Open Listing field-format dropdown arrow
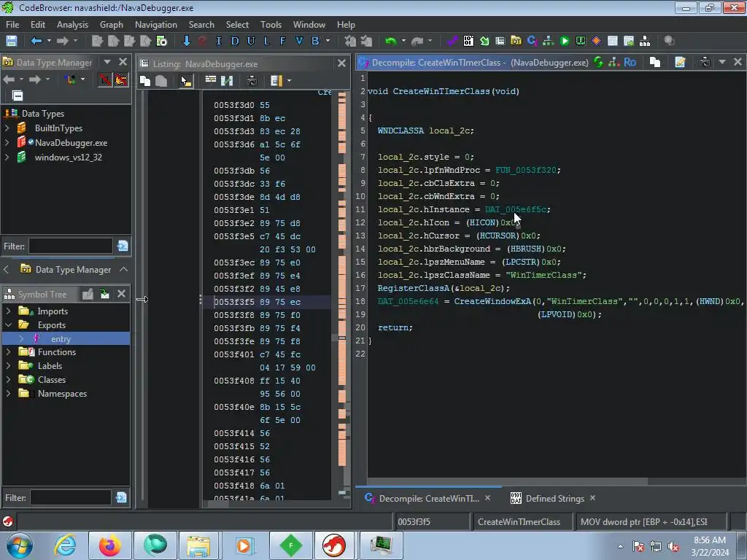The height and width of the screenshot is (560, 747). pyautogui.click(x=289, y=81)
